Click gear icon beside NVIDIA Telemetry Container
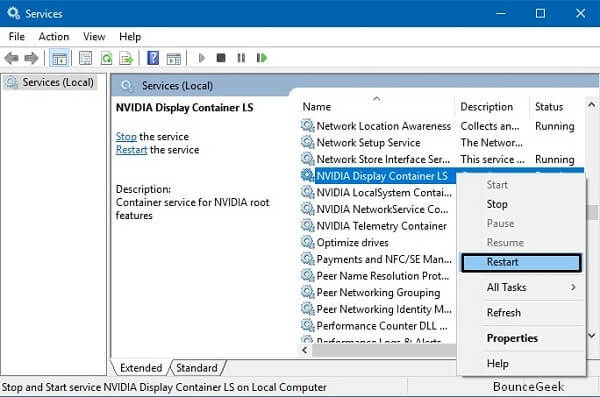 [307, 225]
